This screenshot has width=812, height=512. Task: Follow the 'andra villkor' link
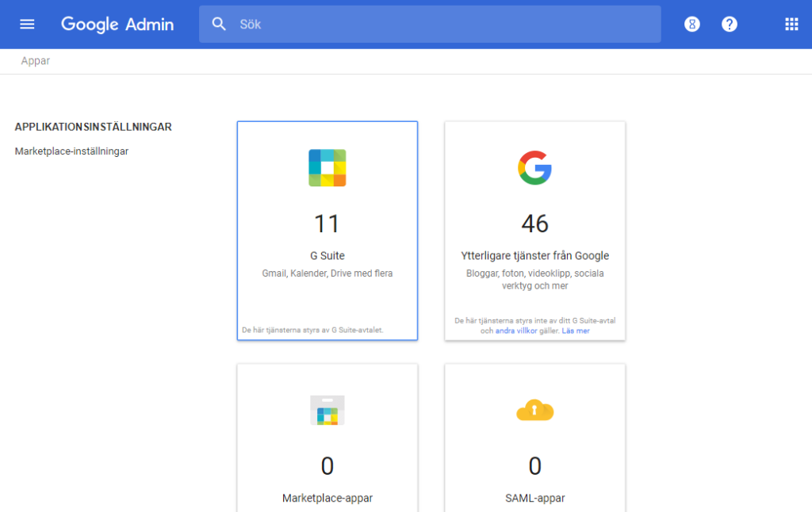[516, 331]
